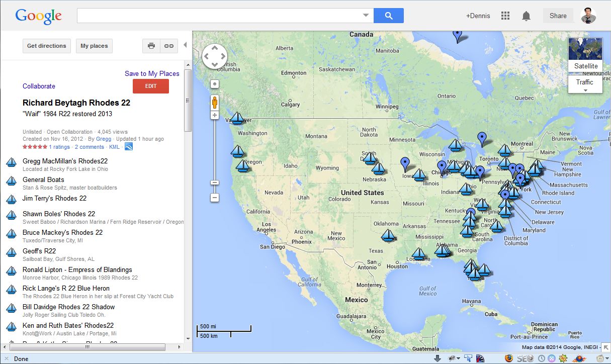Open the search box dropdown arrow

pyautogui.click(x=366, y=16)
